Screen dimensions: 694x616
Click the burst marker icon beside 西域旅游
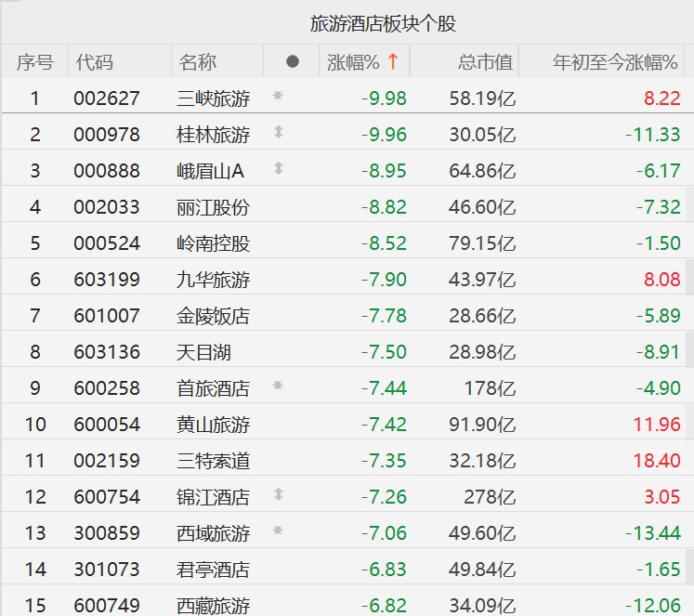click(278, 531)
